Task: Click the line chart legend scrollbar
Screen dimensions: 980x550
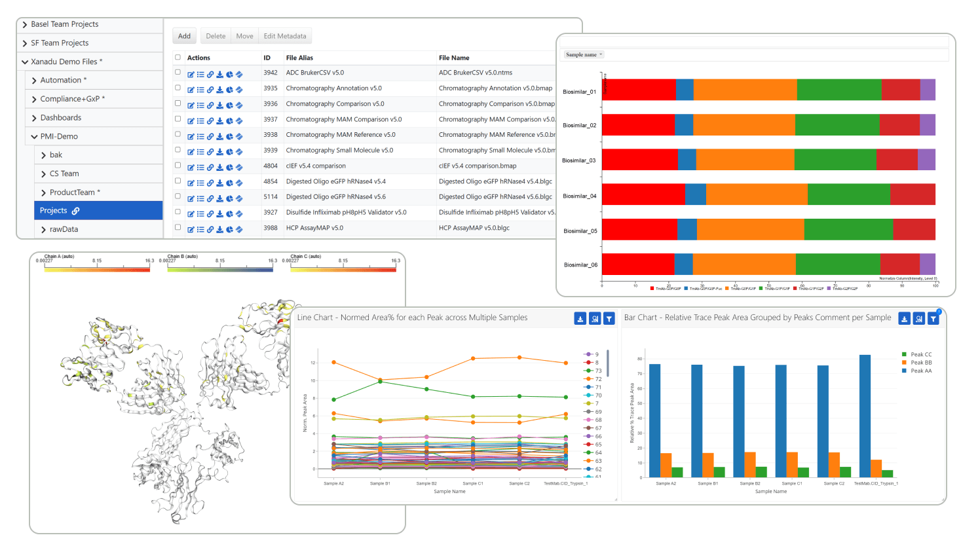Action: (x=608, y=363)
